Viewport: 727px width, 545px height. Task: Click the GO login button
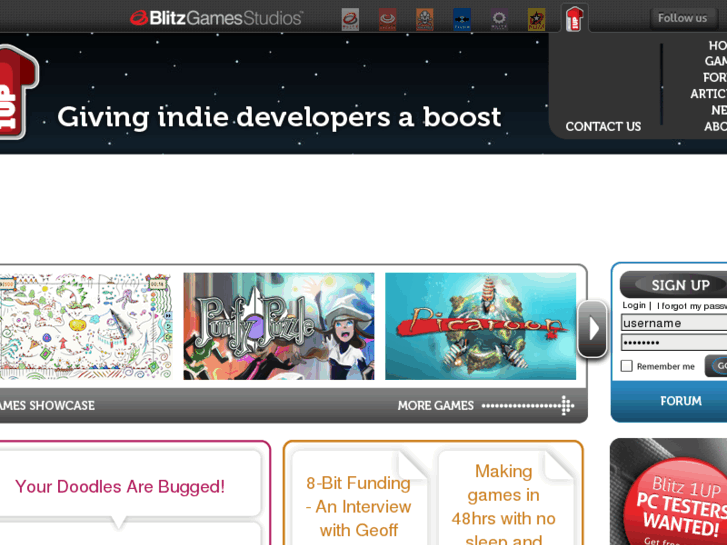click(x=716, y=366)
